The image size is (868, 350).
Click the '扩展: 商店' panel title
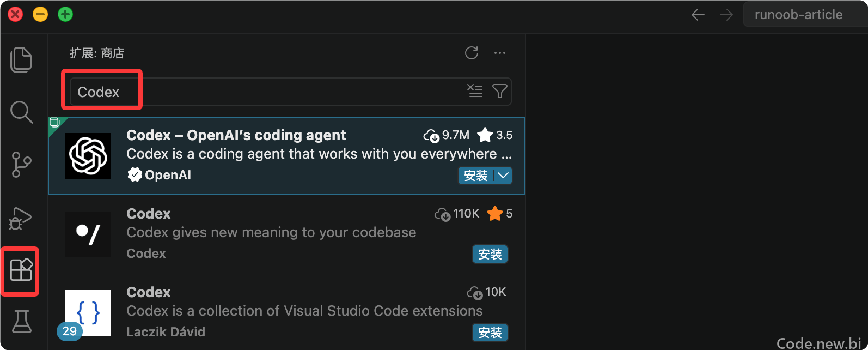click(97, 53)
